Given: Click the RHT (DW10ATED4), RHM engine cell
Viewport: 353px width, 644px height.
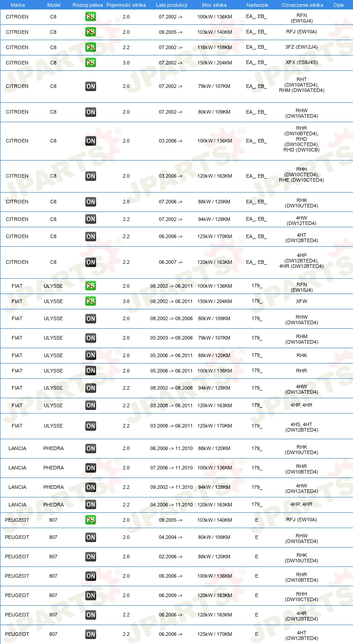Looking at the screenshot, I should [x=302, y=85].
